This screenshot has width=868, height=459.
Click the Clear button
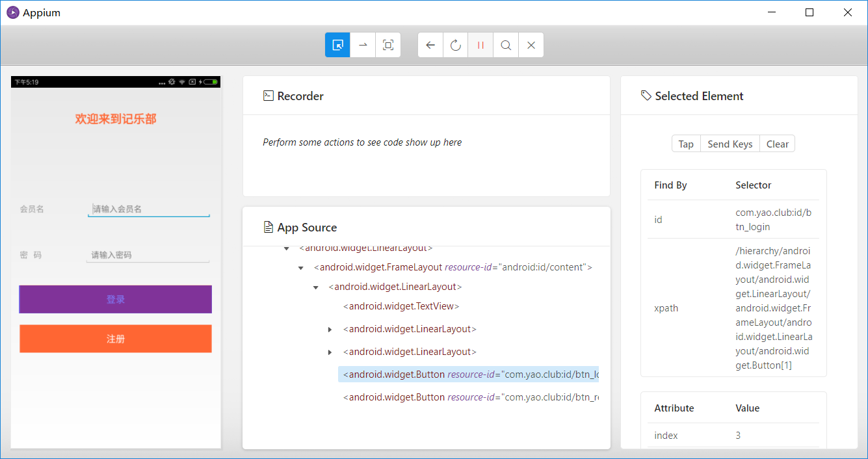[x=778, y=144]
